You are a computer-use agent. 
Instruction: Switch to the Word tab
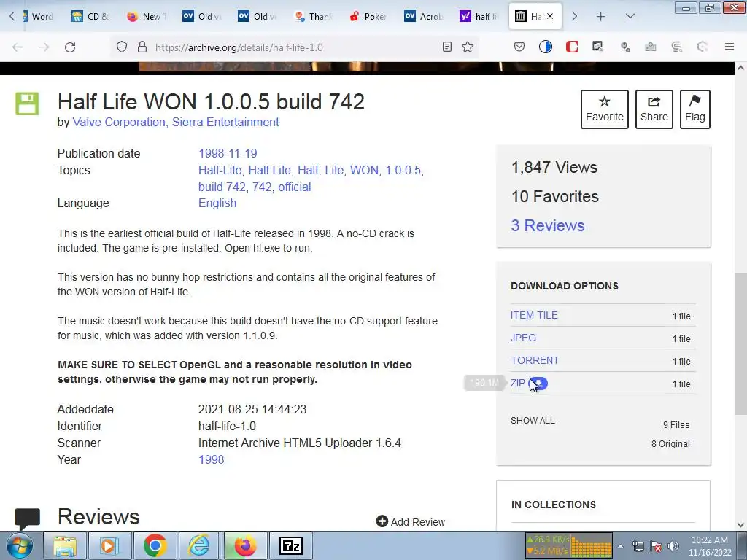coord(38,16)
